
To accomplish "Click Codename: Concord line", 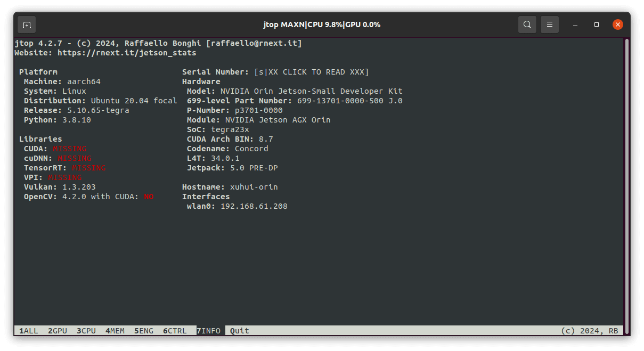I will click(x=227, y=149).
